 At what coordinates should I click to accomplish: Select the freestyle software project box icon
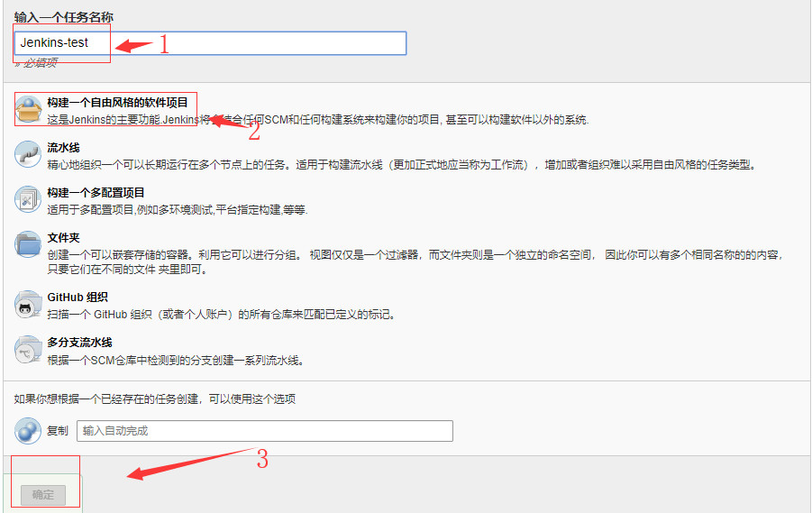28,109
